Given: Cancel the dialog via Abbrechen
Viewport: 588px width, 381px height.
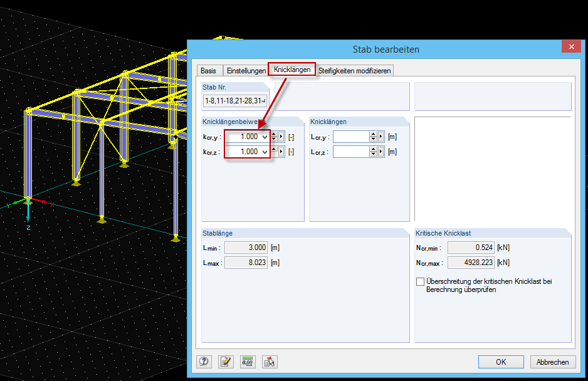Looking at the screenshot, I should (552, 362).
